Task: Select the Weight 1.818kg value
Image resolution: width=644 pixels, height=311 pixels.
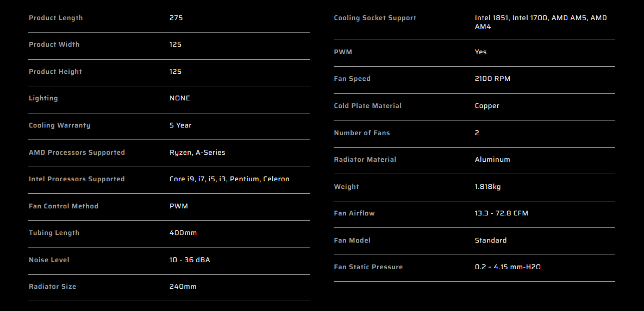Action: (x=487, y=187)
